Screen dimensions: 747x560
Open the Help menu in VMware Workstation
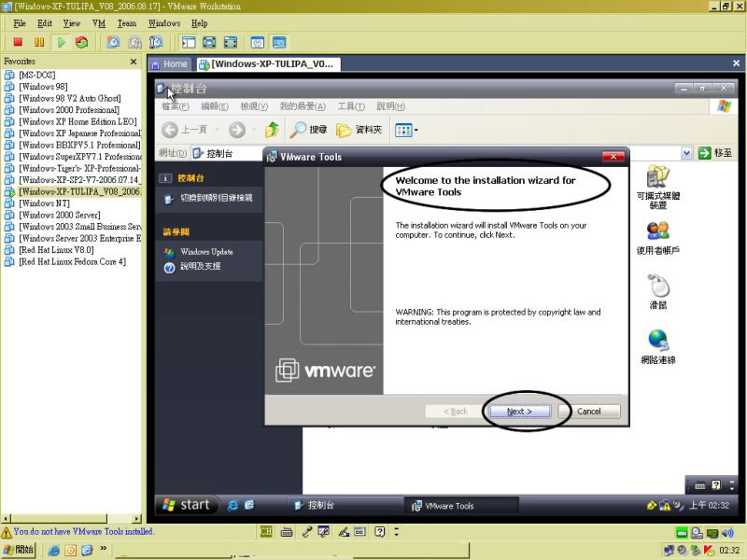199,23
